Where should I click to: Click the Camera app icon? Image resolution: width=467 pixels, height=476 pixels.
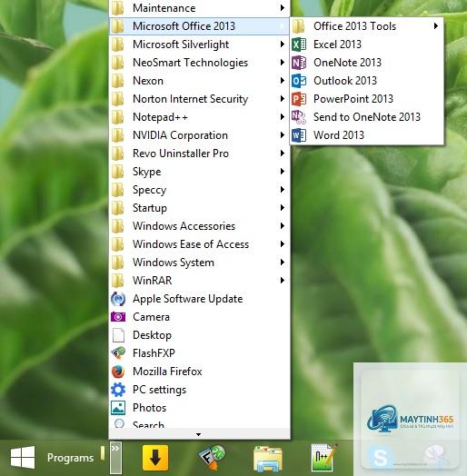tap(118, 317)
